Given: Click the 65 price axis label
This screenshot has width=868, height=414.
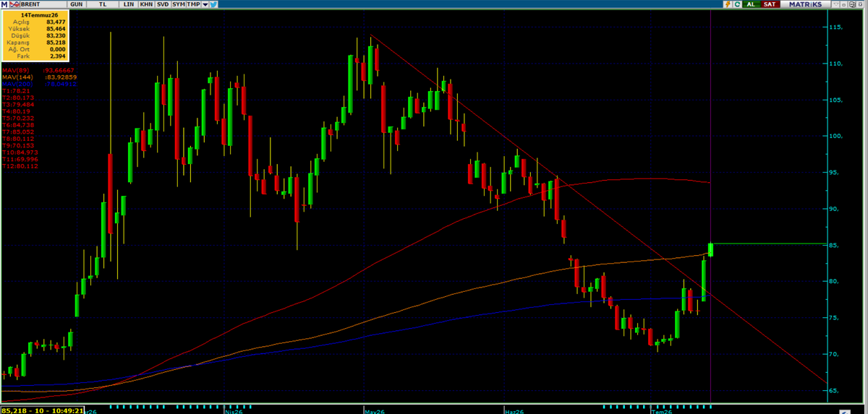Looking at the screenshot, I should coord(835,390).
